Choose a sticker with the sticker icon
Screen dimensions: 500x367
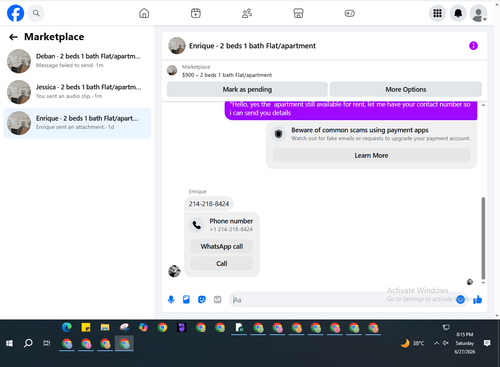click(x=202, y=299)
